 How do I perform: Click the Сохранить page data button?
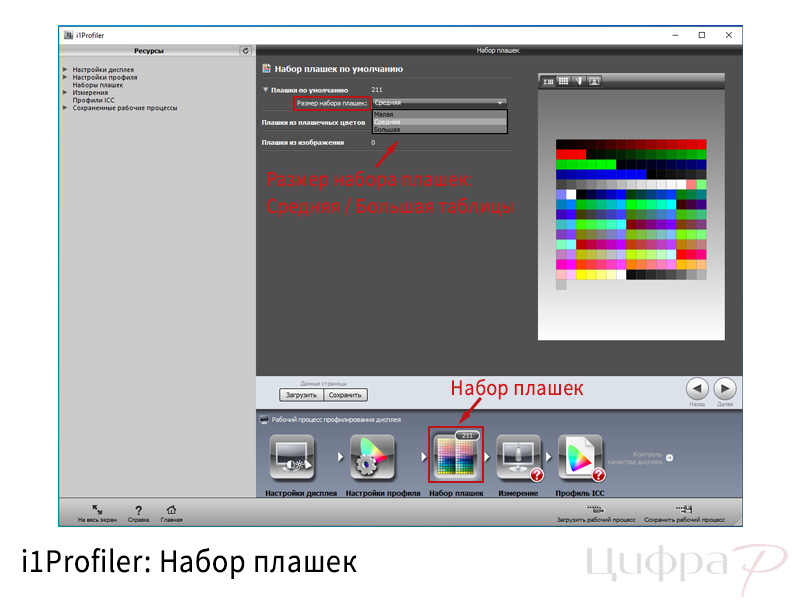345,395
